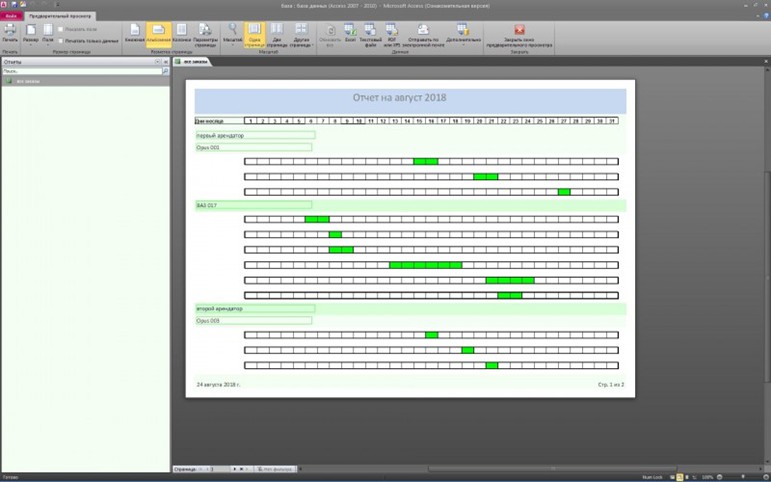Show Две страницы two page view

pos(277,35)
